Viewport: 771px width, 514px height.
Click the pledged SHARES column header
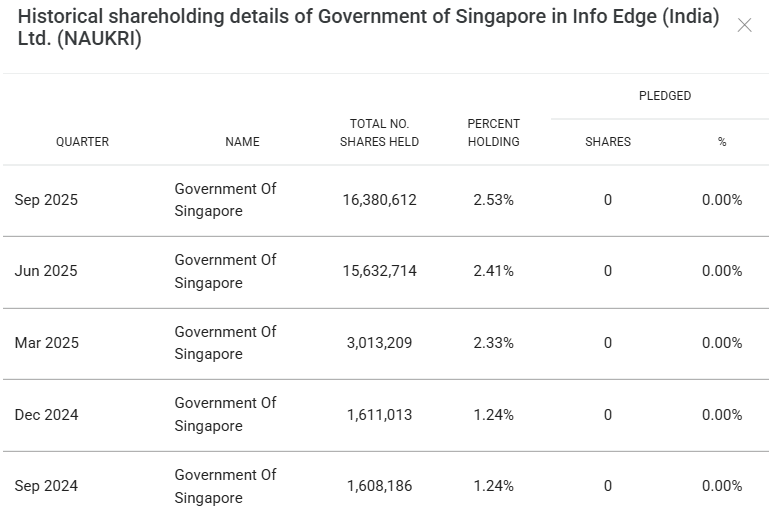click(608, 142)
